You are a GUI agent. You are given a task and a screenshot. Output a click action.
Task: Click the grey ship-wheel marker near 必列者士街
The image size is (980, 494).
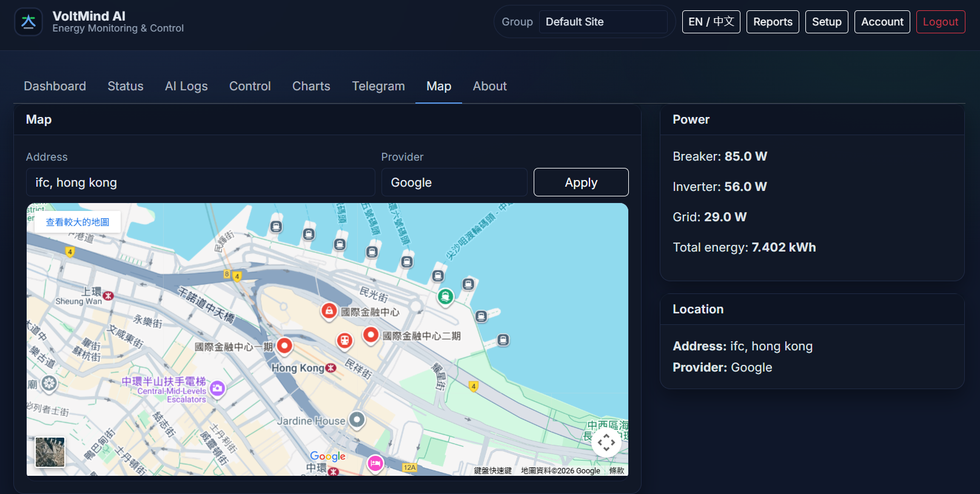[x=49, y=383]
